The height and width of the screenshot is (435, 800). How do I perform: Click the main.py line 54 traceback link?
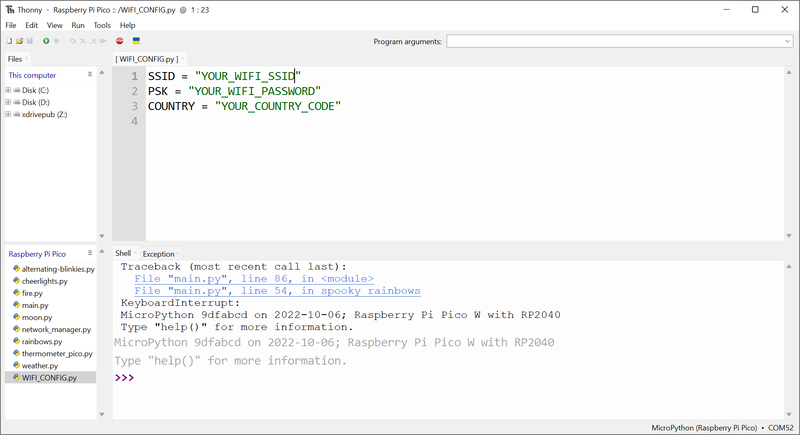click(277, 291)
